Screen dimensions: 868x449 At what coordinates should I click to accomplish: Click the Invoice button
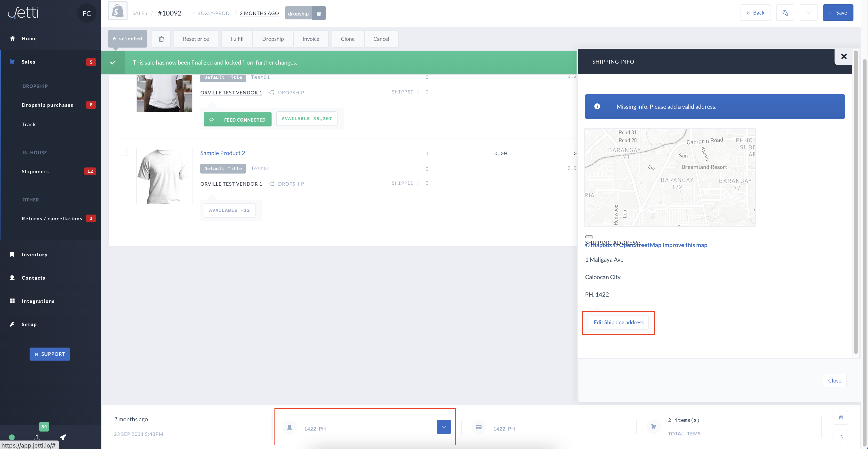point(311,39)
